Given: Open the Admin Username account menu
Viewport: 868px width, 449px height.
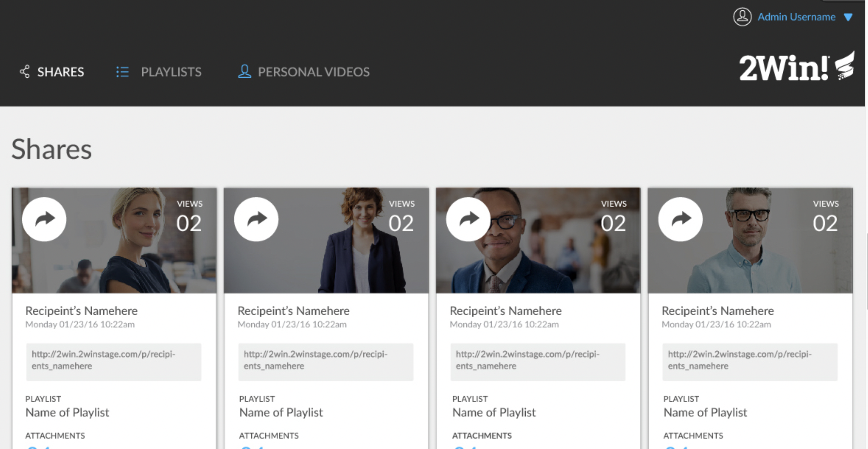Looking at the screenshot, I should coord(796,17).
